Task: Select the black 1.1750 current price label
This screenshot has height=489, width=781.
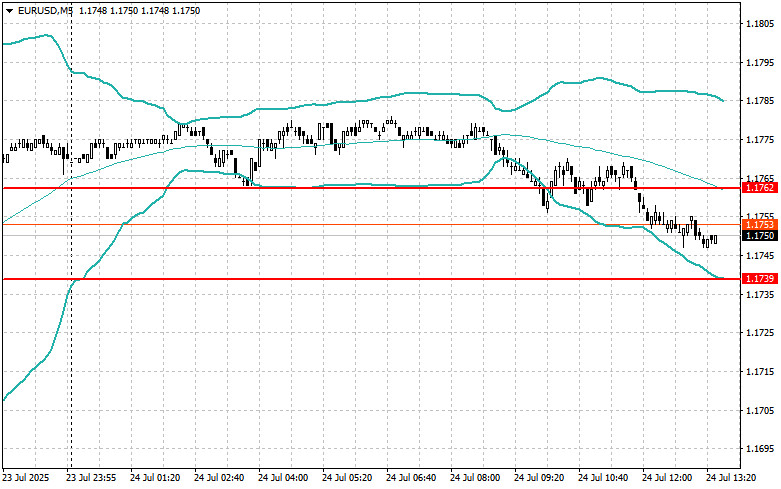Action: [759, 236]
